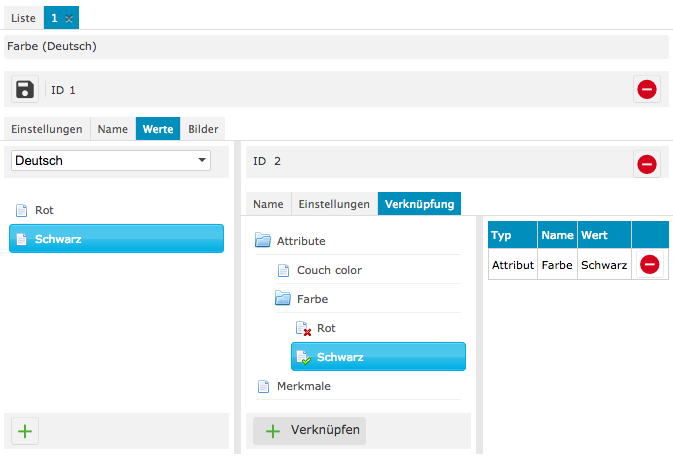The image size is (673, 464).
Task: Open the Bilder tab
Action: 203,129
